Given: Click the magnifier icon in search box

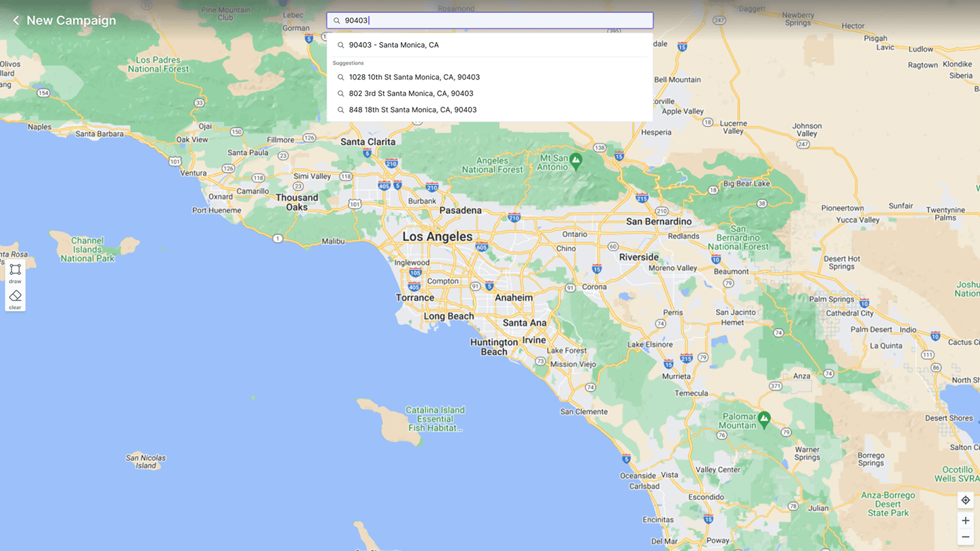Looking at the screenshot, I should (337, 20).
